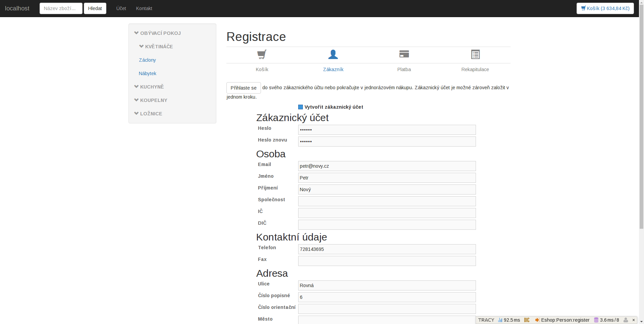Click the Hledat search button
This screenshot has width=644, height=324.
coord(95,8)
